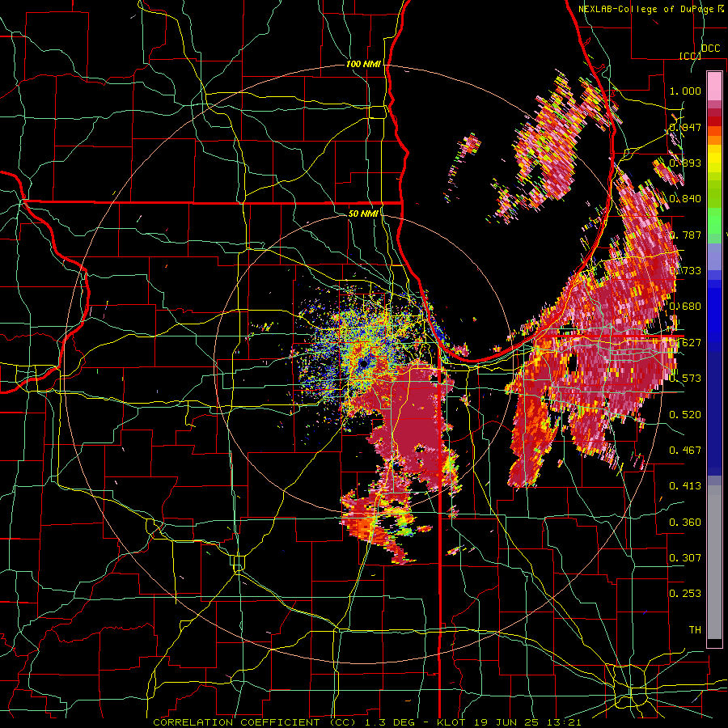Select the 0.520 legend value
Image resolution: width=728 pixels, height=728 pixels.
tap(685, 414)
